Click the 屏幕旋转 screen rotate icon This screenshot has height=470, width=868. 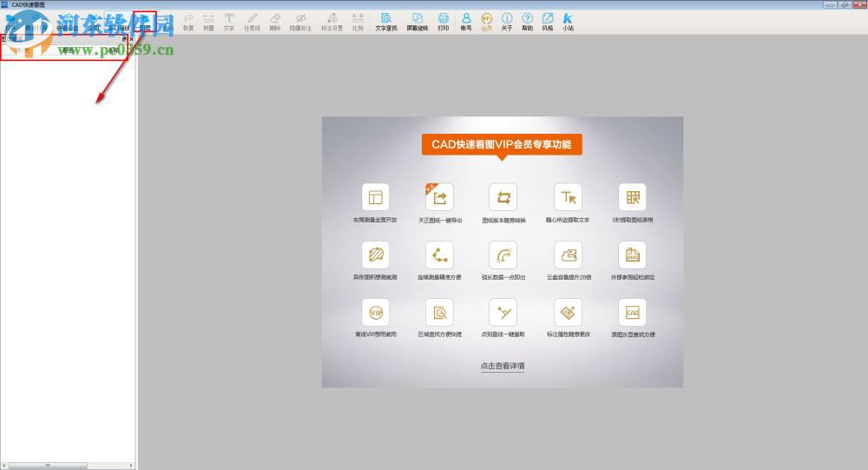click(418, 23)
